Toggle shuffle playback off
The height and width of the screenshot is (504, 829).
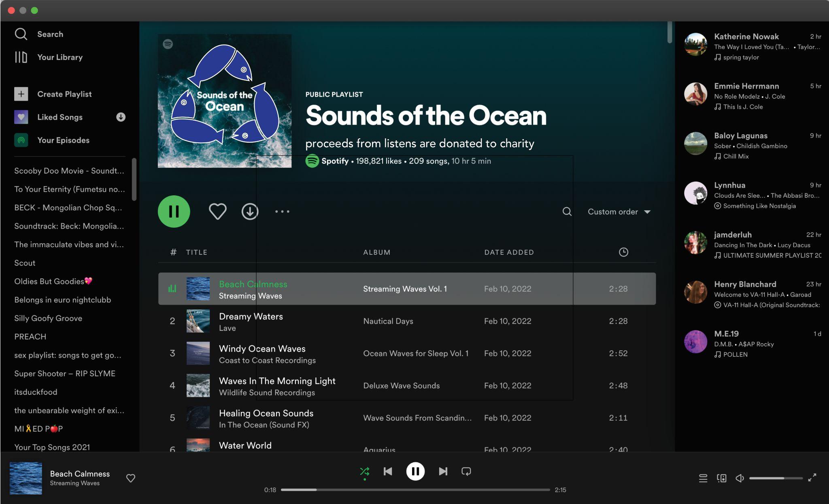click(365, 471)
